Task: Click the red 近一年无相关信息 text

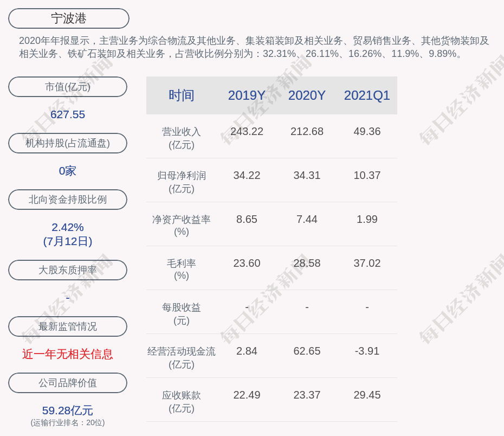Action: tap(68, 354)
